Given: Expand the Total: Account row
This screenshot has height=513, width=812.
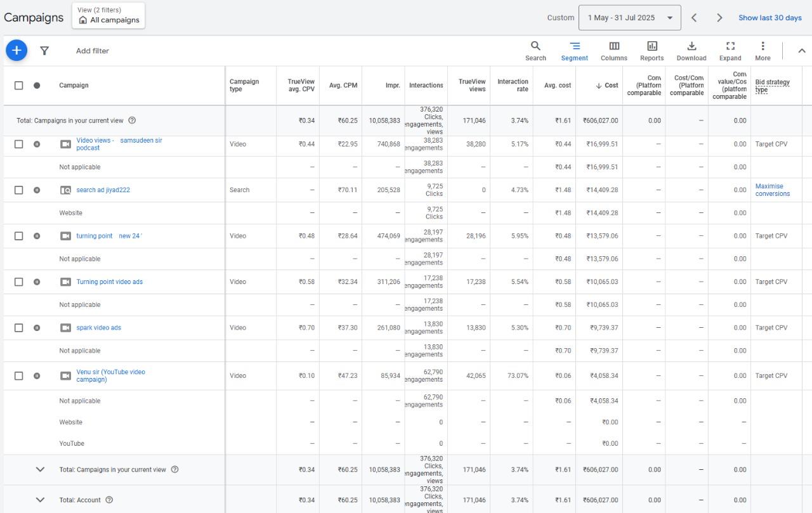Looking at the screenshot, I should pos(40,500).
